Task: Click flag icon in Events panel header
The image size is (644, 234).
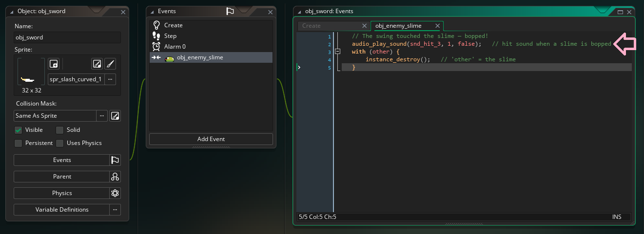Action: click(230, 11)
